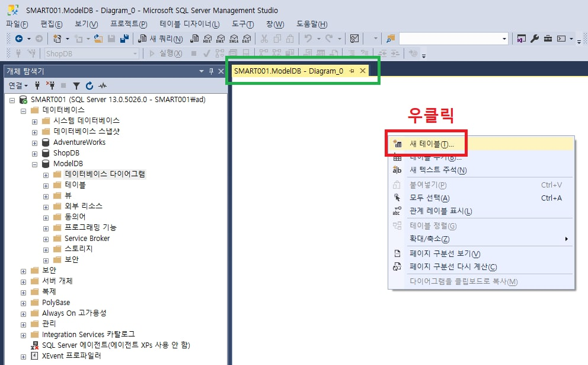Open the 파일(F) menu
The height and width of the screenshot is (365, 588).
pyautogui.click(x=17, y=24)
